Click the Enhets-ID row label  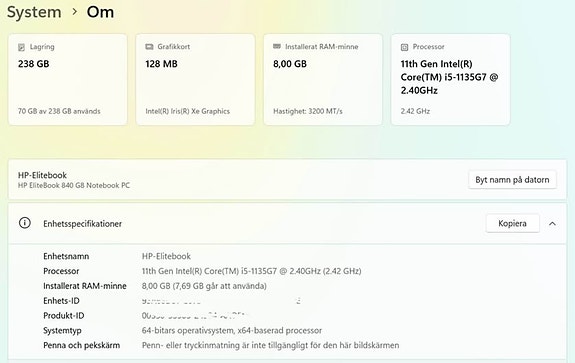coord(61,301)
